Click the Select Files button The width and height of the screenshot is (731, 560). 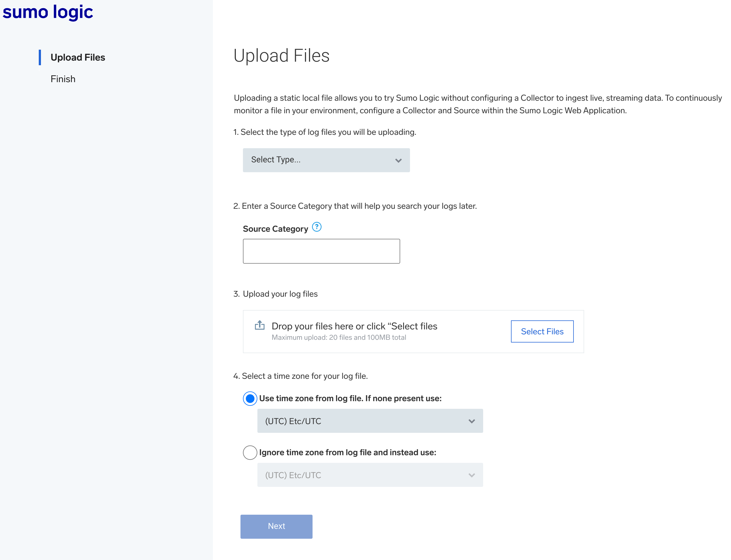[x=542, y=331]
